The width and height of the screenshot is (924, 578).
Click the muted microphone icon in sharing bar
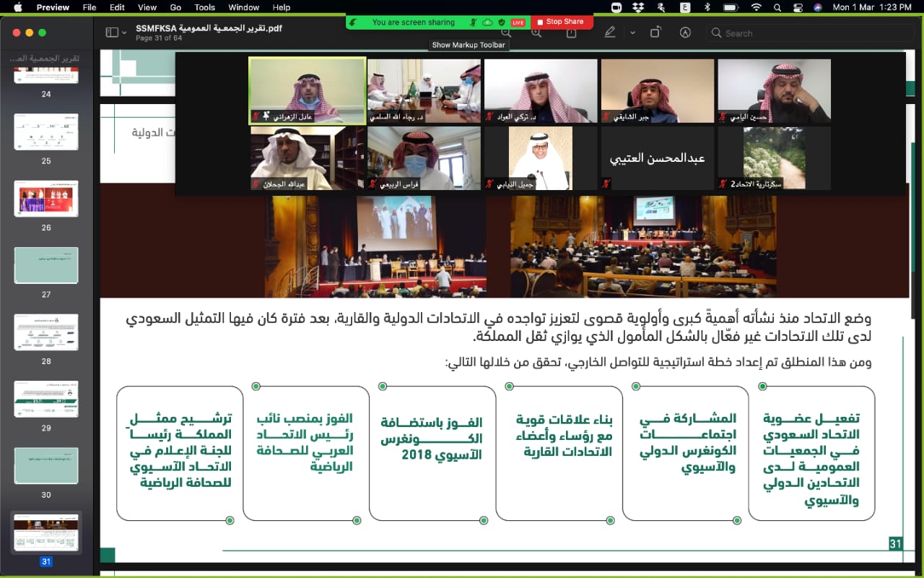(473, 22)
